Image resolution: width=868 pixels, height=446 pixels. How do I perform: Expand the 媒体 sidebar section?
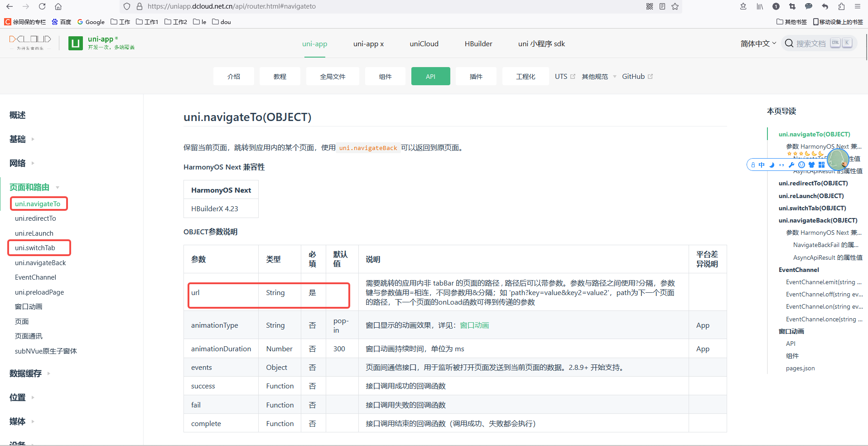click(22, 422)
